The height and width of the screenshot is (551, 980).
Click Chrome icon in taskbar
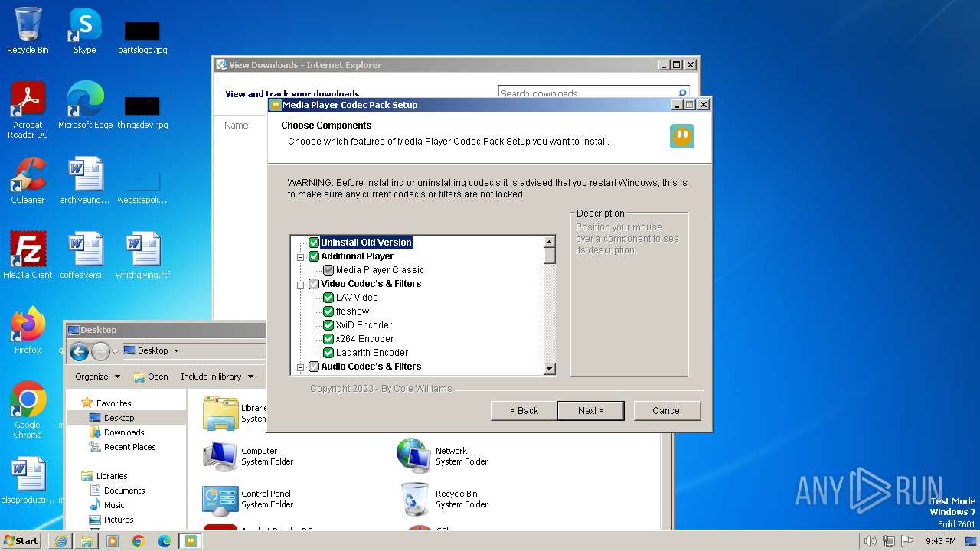tap(139, 541)
